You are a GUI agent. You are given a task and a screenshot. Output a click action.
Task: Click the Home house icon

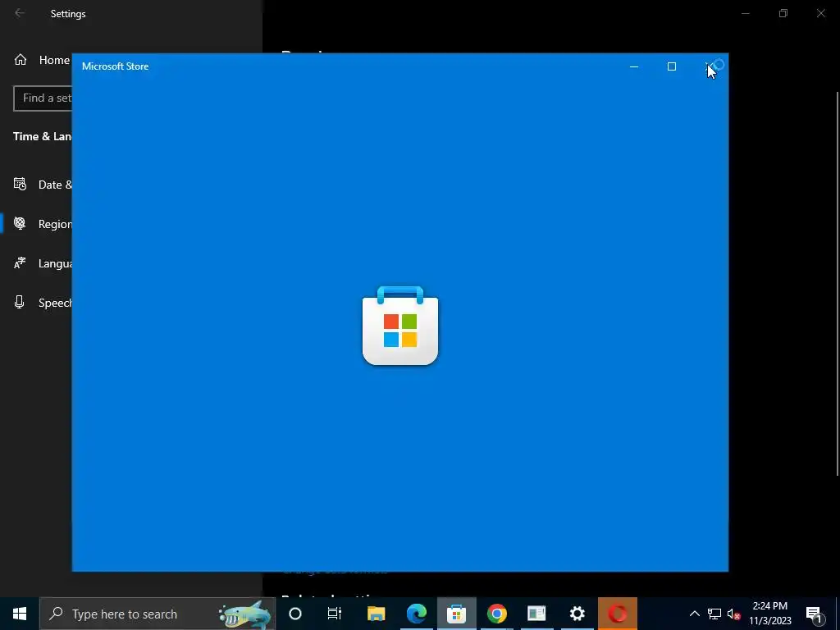click(21, 59)
